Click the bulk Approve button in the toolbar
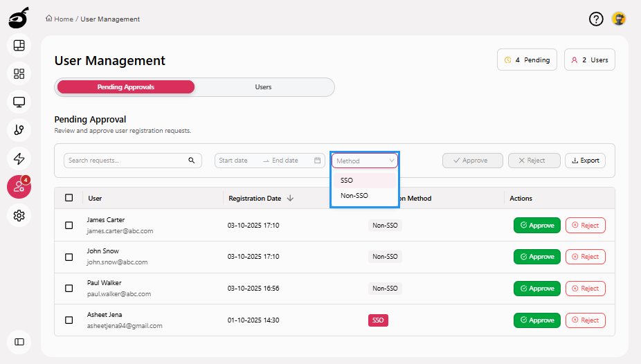The image size is (641, 364). [x=473, y=161]
